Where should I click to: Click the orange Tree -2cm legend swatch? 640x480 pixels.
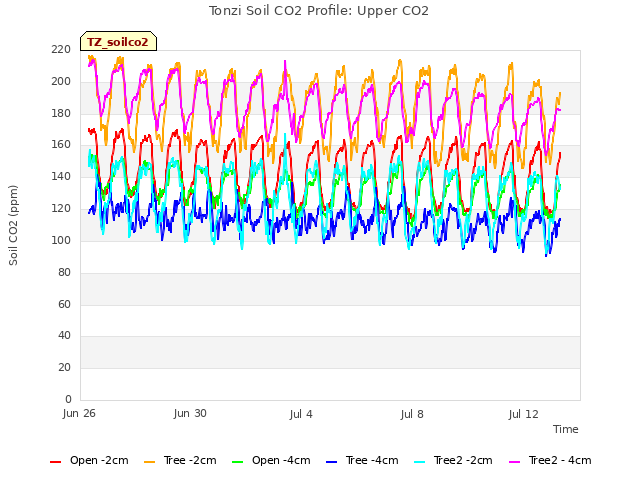(150, 462)
